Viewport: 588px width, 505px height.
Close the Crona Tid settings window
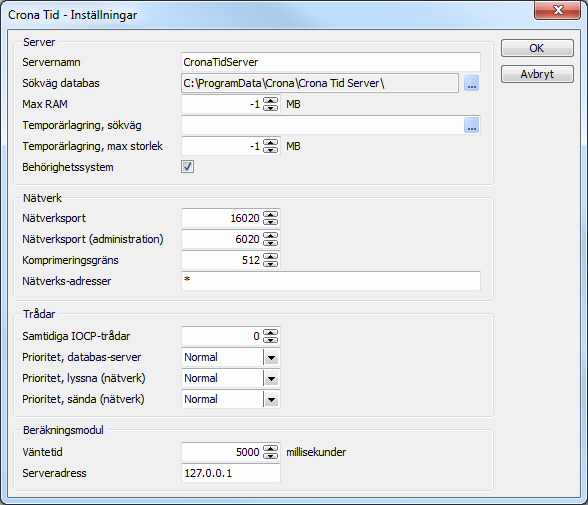coord(558,10)
